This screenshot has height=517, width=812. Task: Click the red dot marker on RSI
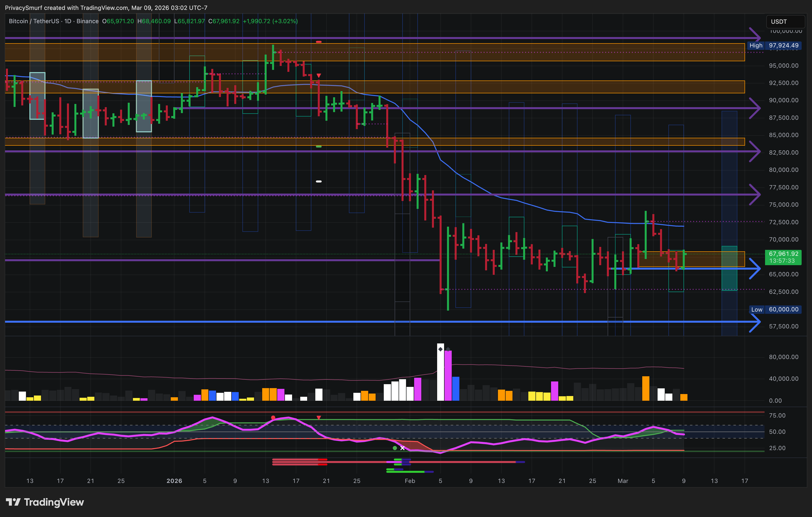pos(273,418)
